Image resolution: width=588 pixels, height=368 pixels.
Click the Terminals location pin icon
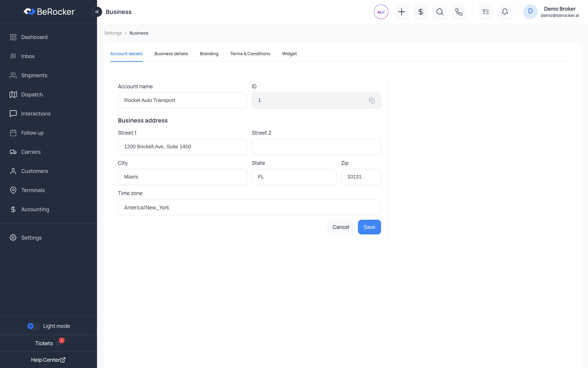click(x=13, y=190)
